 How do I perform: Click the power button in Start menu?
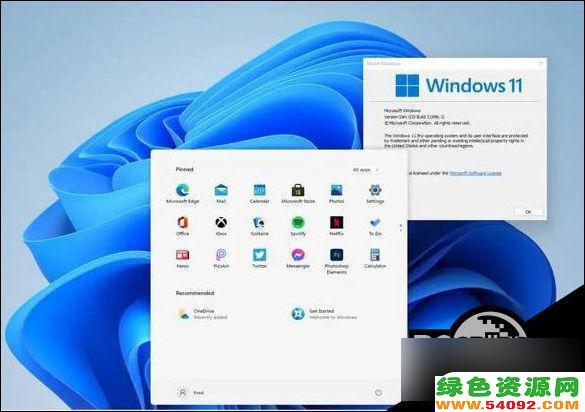pos(378,392)
